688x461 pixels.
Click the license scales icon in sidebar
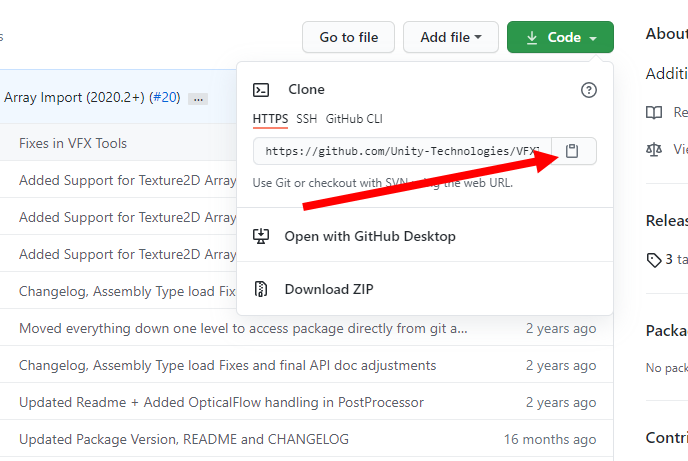pos(654,150)
